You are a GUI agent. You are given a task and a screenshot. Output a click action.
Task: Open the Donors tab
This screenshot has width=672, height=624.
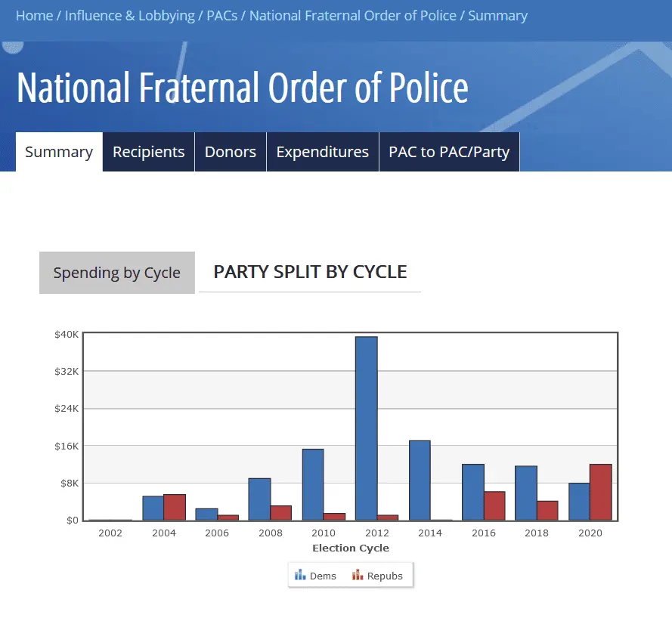(231, 152)
